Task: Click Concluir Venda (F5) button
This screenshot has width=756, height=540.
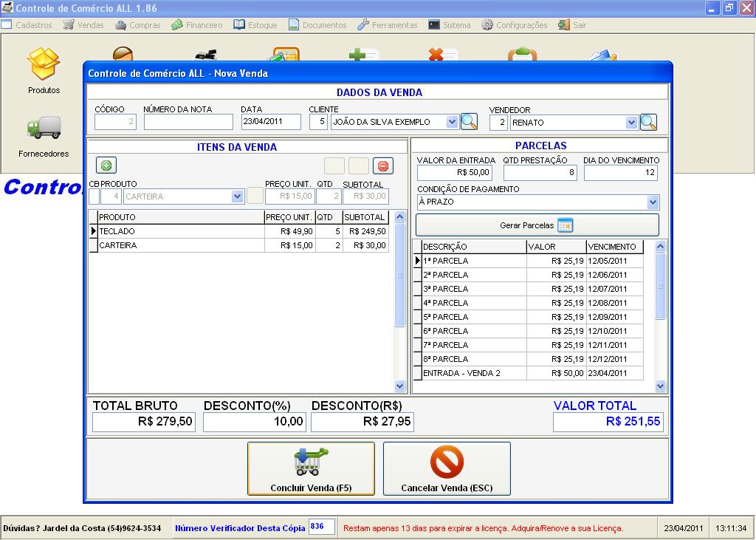Action: [311, 468]
